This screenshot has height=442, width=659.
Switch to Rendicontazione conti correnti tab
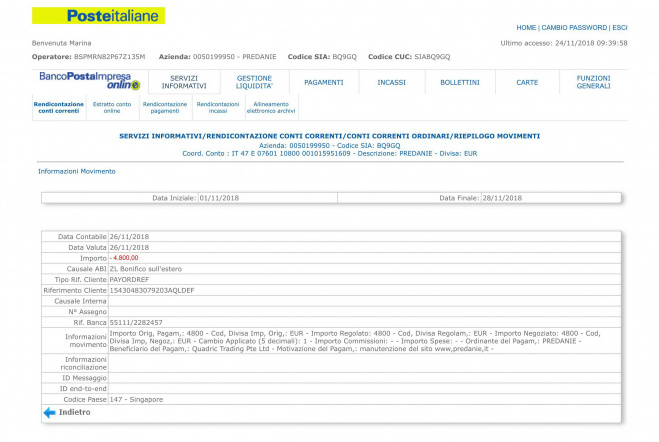[x=59, y=107]
